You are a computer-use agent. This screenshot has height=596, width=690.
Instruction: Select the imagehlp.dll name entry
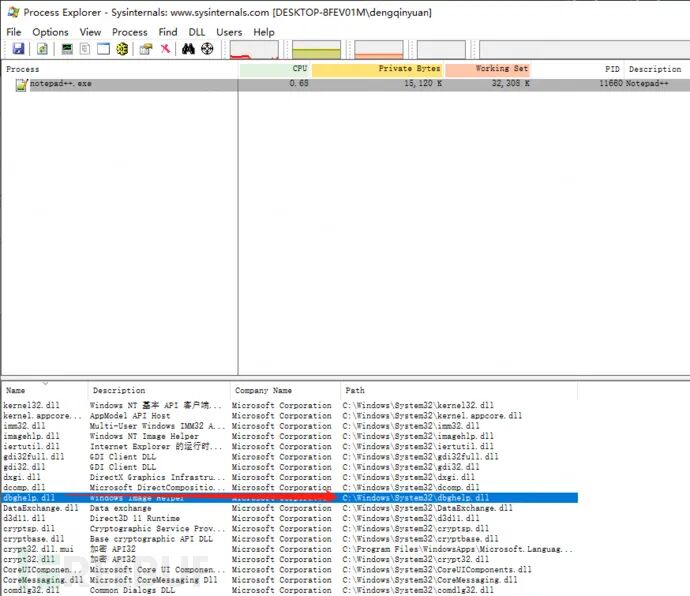pyautogui.click(x=31, y=436)
